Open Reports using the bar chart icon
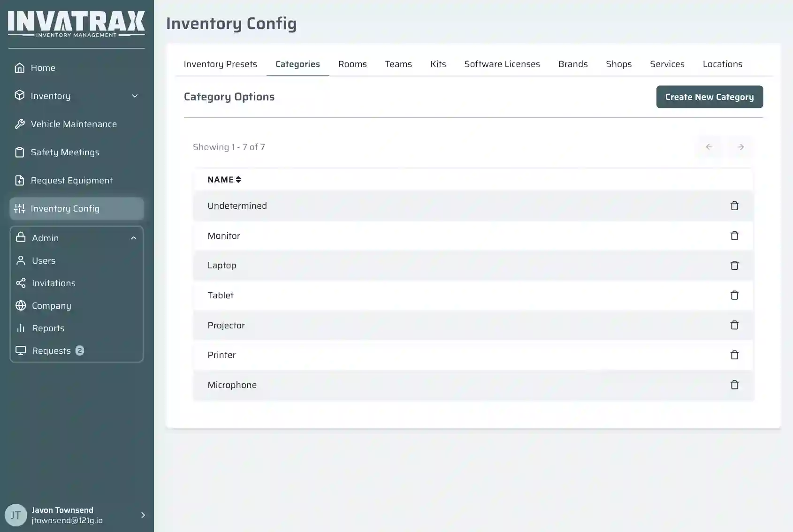Viewport: 793px width, 532px height. [x=21, y=328]
